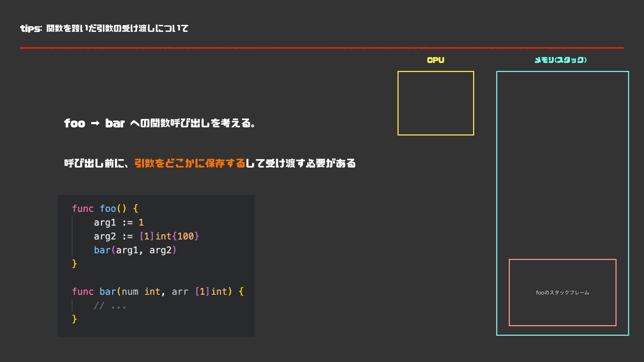Click the red horizontal divider line
The height and width of the screenshot is (362, 644).
tap(321, 48)
